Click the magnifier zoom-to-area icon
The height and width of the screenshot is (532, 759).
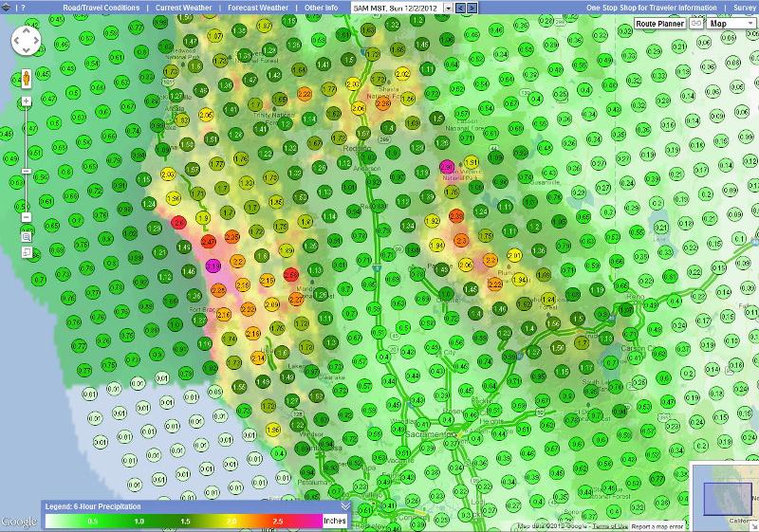coord(26,235)
